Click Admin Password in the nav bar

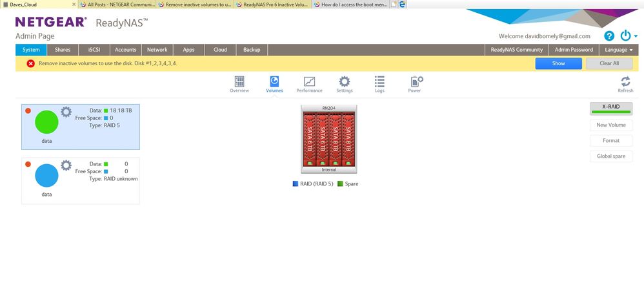pos(574,50)
